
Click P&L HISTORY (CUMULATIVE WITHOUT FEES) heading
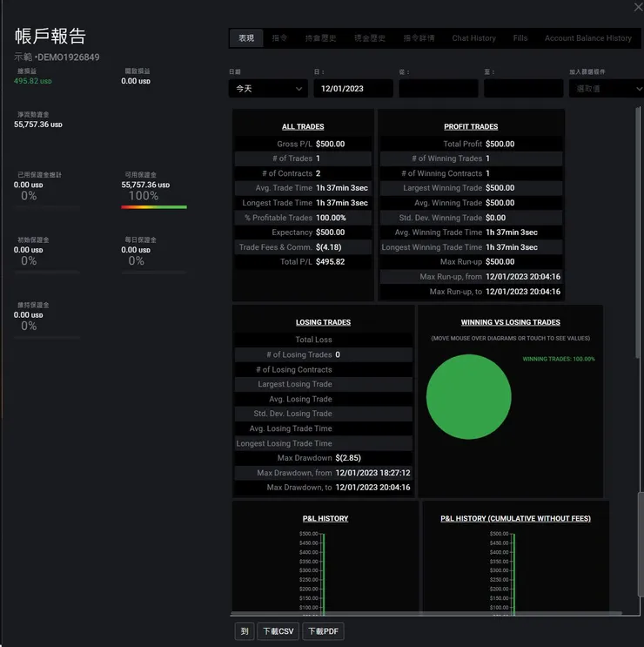click(x=515, y=519)
